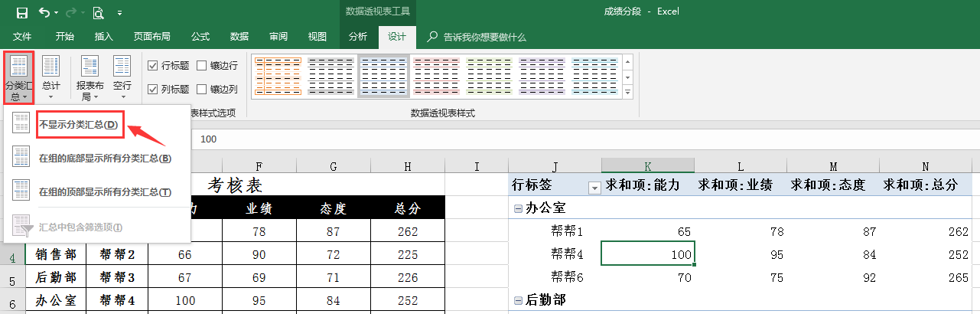Select column K header
The image size is (980, 314).
pyautogui.click(x=648, y=165)
